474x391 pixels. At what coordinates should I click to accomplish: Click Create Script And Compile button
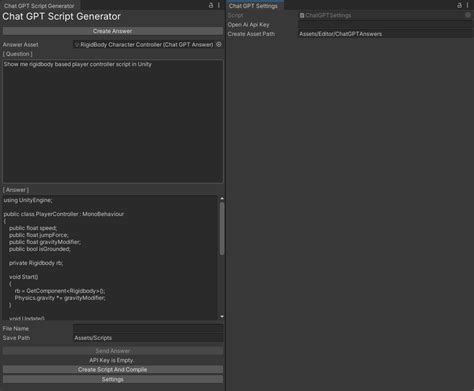(x=113, y=369)
